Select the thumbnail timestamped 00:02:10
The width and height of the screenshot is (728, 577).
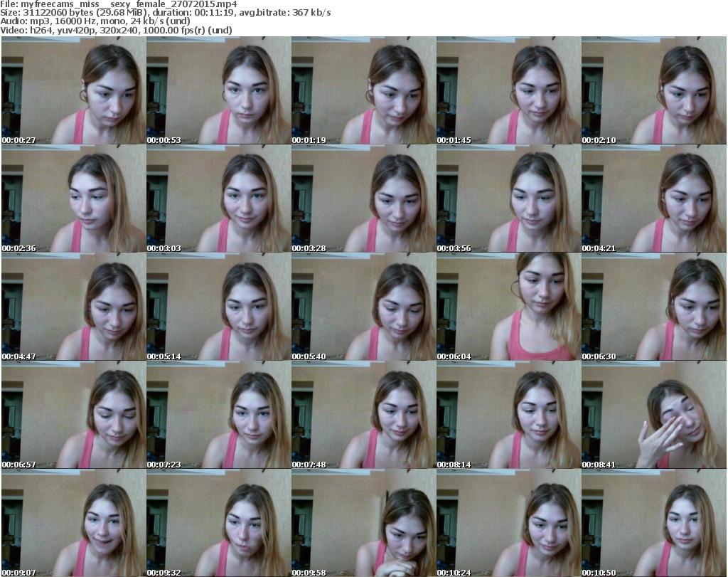point(654,90)
